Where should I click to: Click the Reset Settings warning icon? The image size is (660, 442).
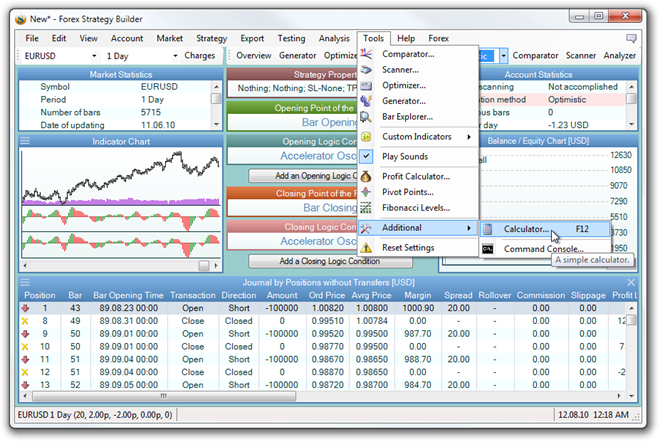366,248
